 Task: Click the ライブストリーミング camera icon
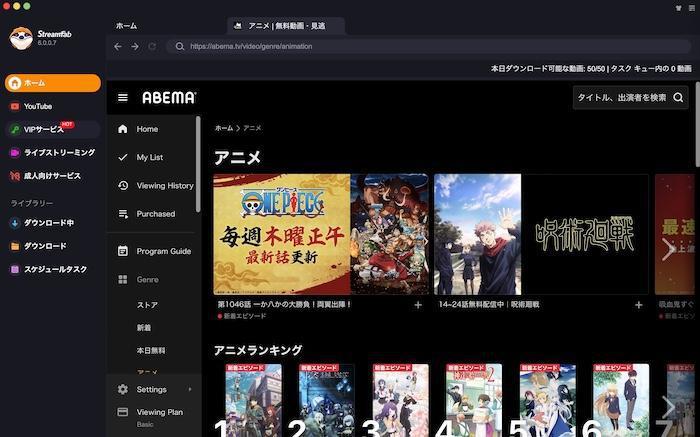tap(15, 153)
